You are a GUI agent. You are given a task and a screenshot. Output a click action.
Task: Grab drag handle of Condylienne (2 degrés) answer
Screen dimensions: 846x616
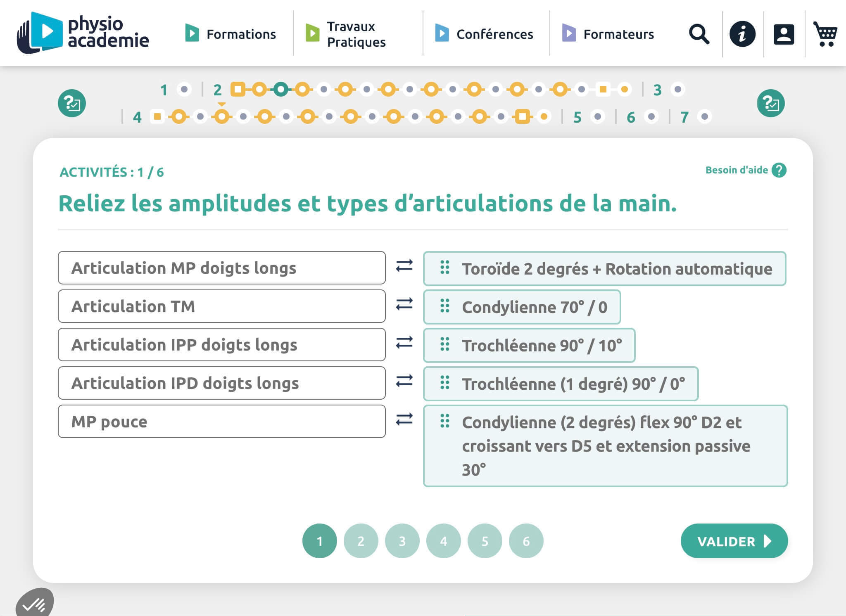coord(444,421)
